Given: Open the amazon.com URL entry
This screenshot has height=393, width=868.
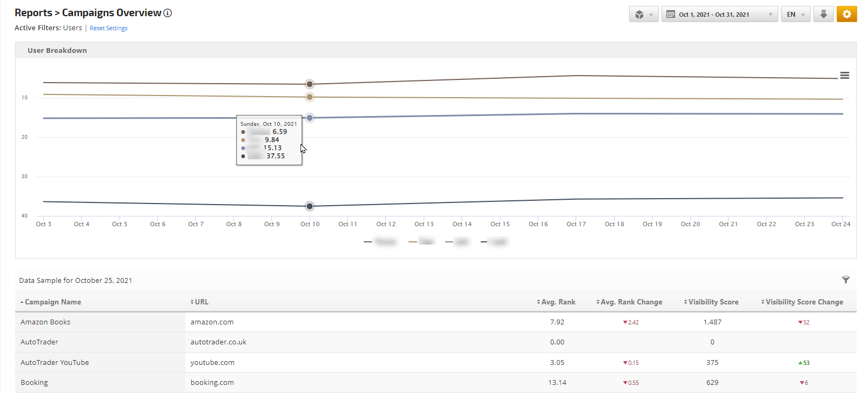Looking at the screenshot, I should coord(212,322).
